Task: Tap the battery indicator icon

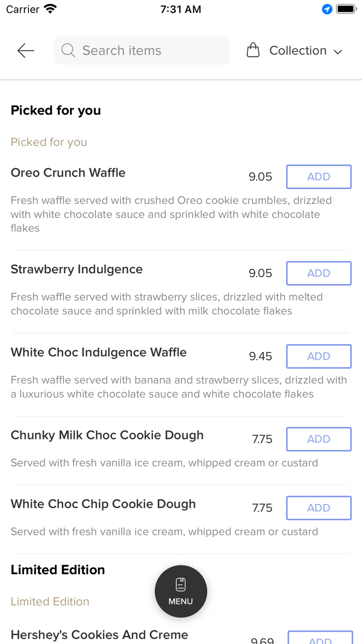Action: (x=346, y=9)
